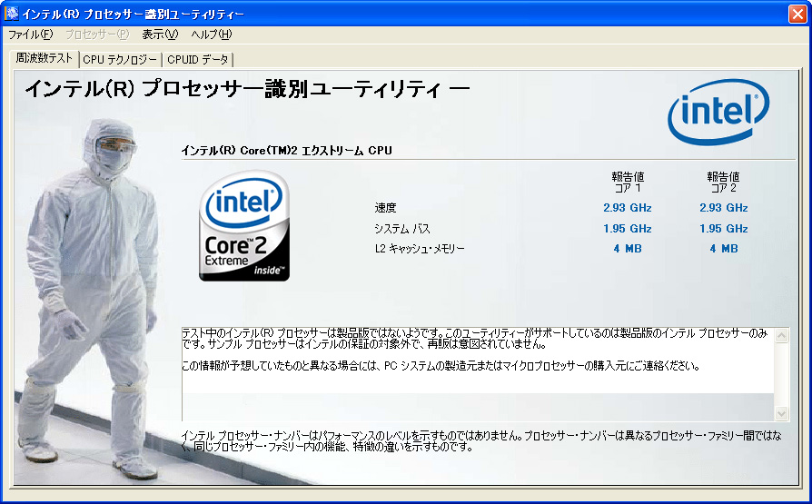Click the 報告値 コア 2 column header
812x504 pixels.
tap(724, 183)
